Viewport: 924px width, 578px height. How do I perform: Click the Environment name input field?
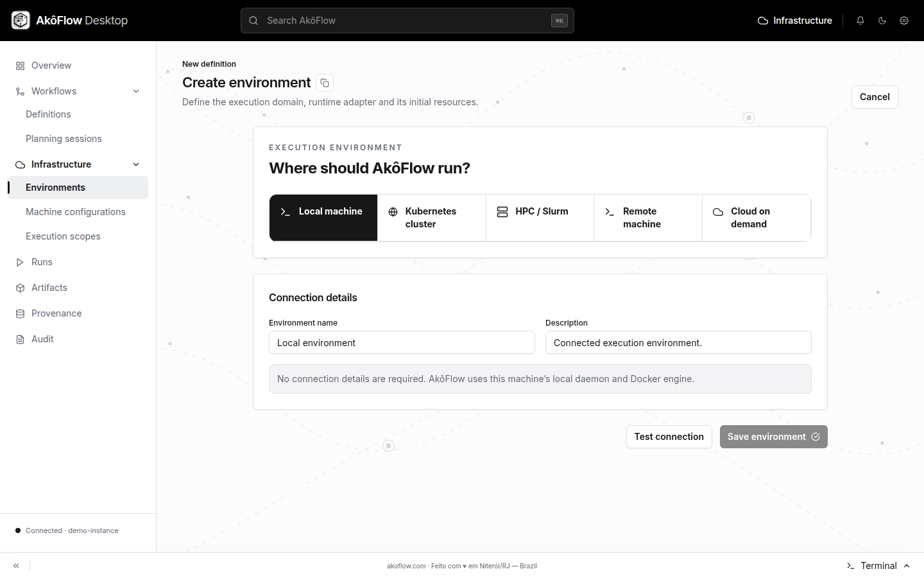(x=402, y=342)
